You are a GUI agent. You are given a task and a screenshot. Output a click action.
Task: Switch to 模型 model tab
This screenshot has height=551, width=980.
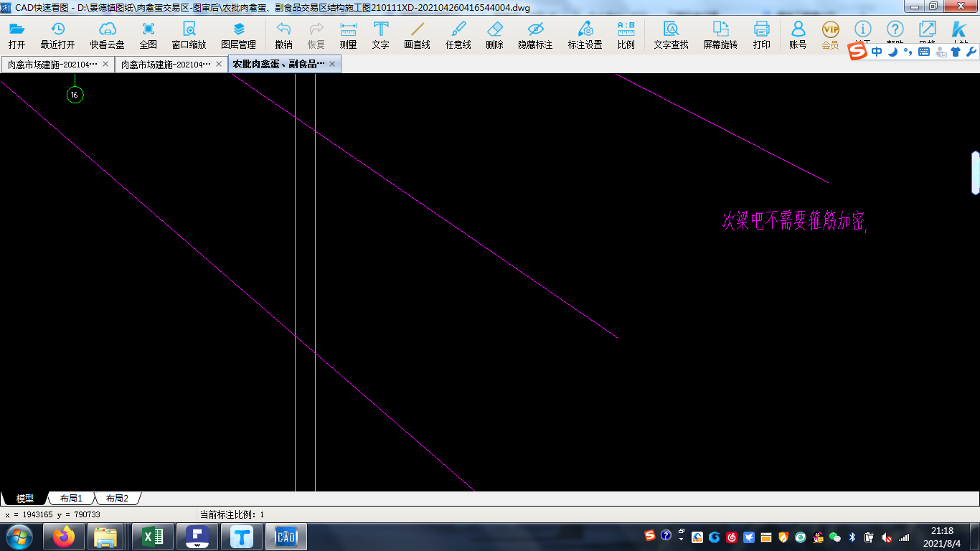pos(25,498)
